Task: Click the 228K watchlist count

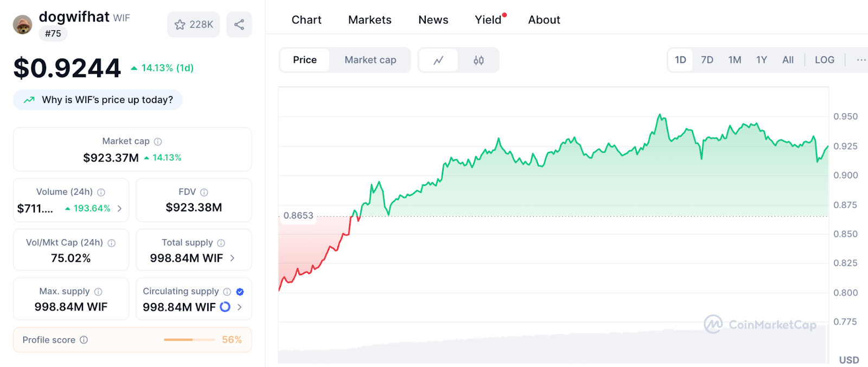Action: click(x=201, y=24)
